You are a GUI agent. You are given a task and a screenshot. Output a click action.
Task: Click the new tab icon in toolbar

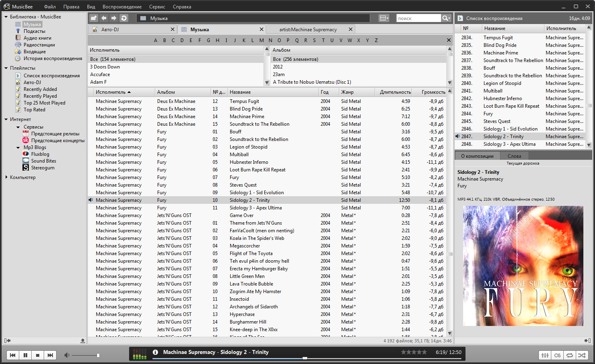click(x=94, y=18)
